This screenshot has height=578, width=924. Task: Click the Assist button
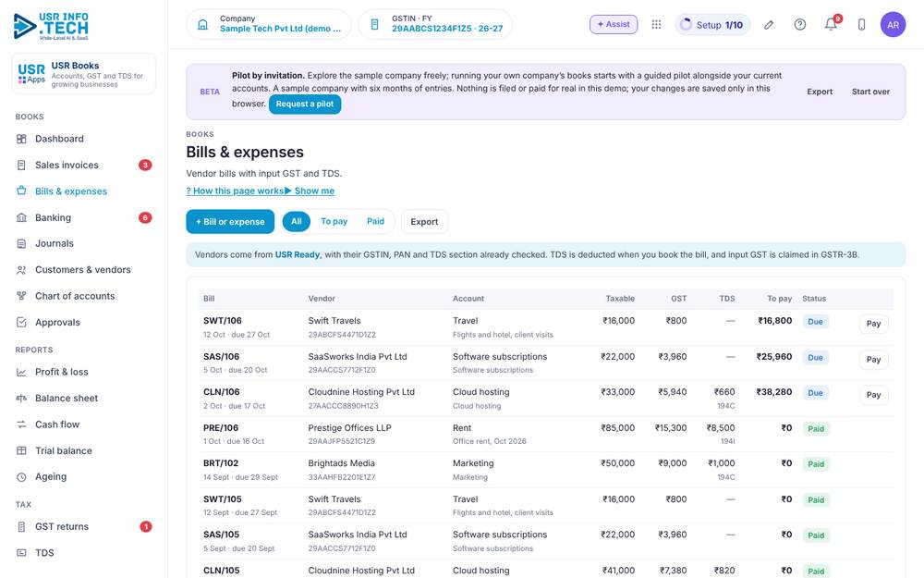click(614, 24)
